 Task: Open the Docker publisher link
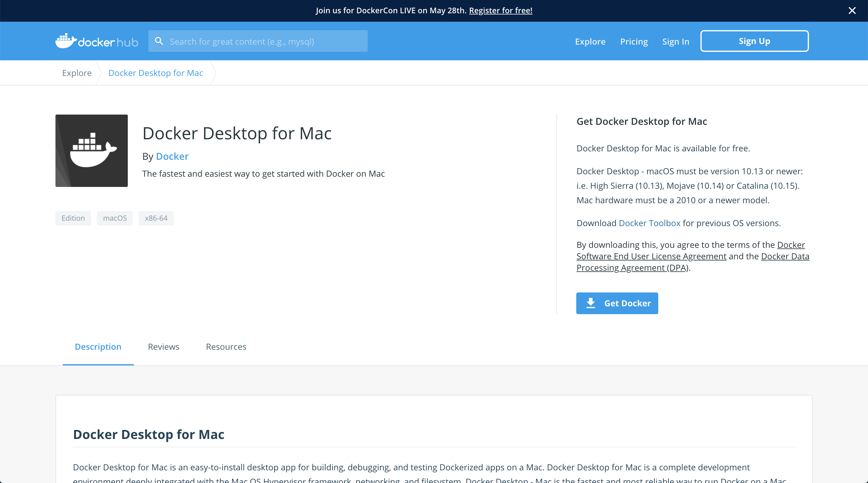point(172,156)
